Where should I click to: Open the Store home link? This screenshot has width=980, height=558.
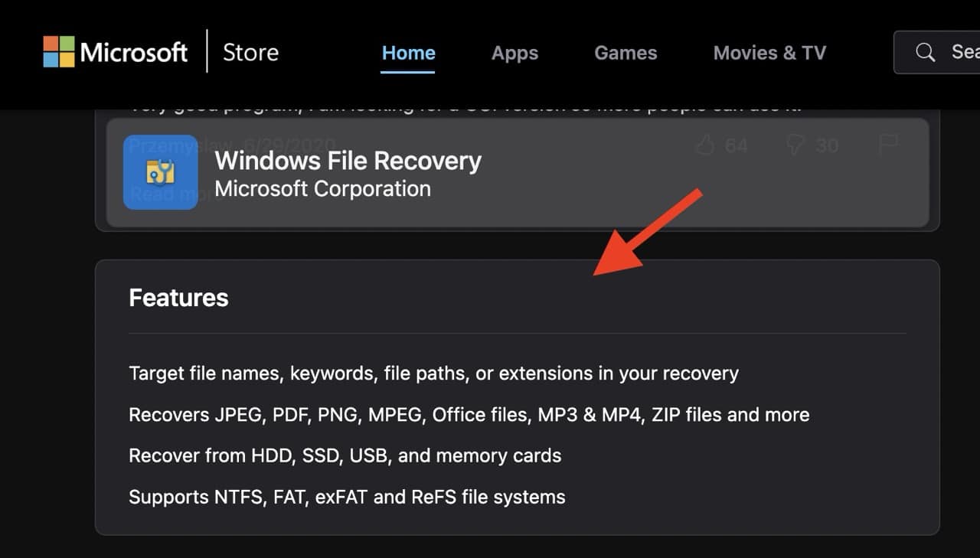tap(250, 53)
